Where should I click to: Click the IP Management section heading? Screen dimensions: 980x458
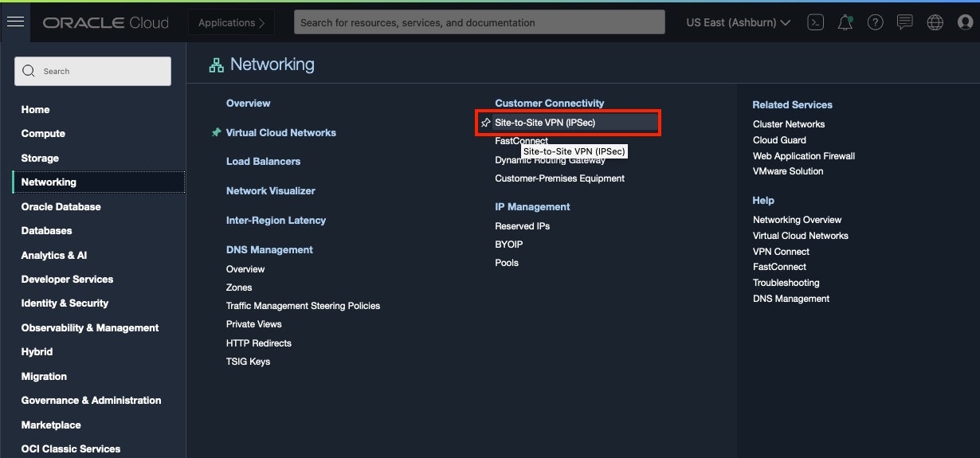(532, 207)
